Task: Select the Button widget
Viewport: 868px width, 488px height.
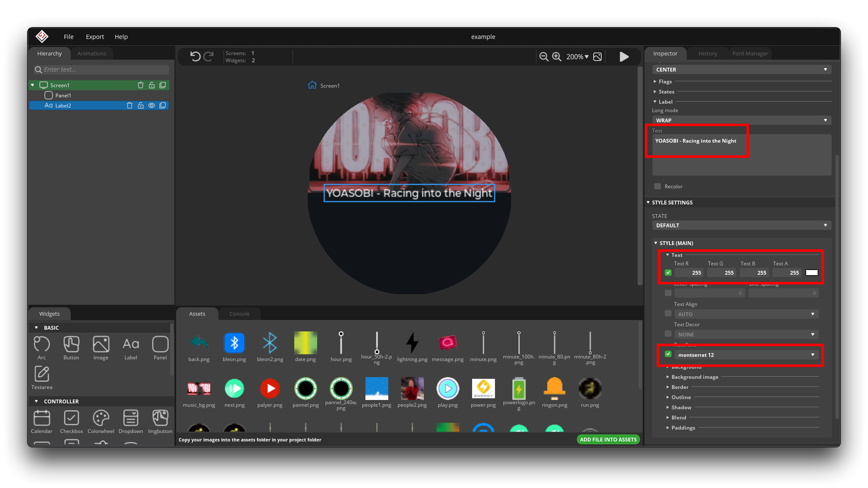Action: click(71, 348)
